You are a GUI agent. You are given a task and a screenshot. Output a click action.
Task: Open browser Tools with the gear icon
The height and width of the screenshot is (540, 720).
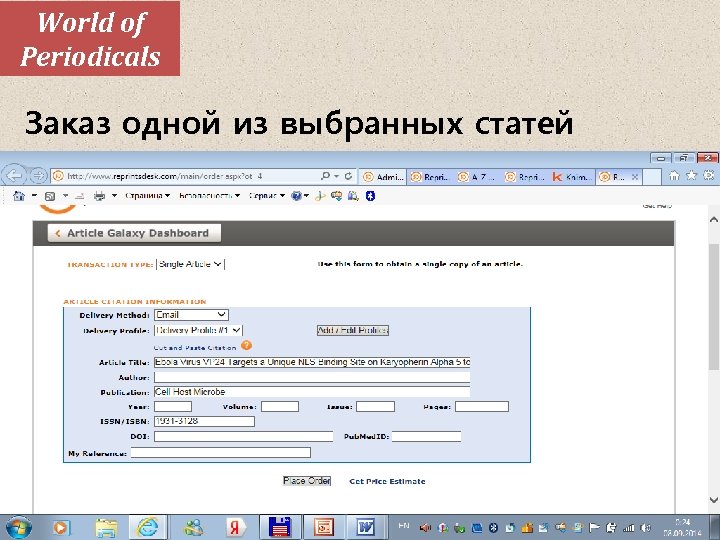pyautogui.click(x=709, y=175)
